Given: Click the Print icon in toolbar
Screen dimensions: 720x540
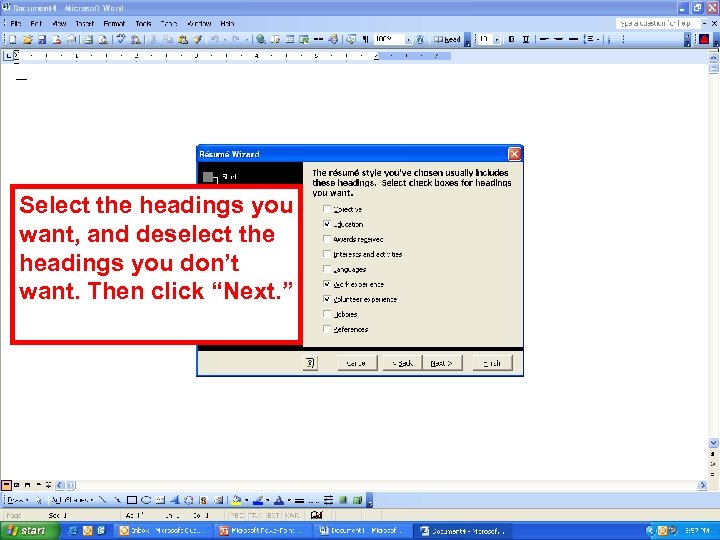Looking at the screenshot, I should click(x=88, y=39).
